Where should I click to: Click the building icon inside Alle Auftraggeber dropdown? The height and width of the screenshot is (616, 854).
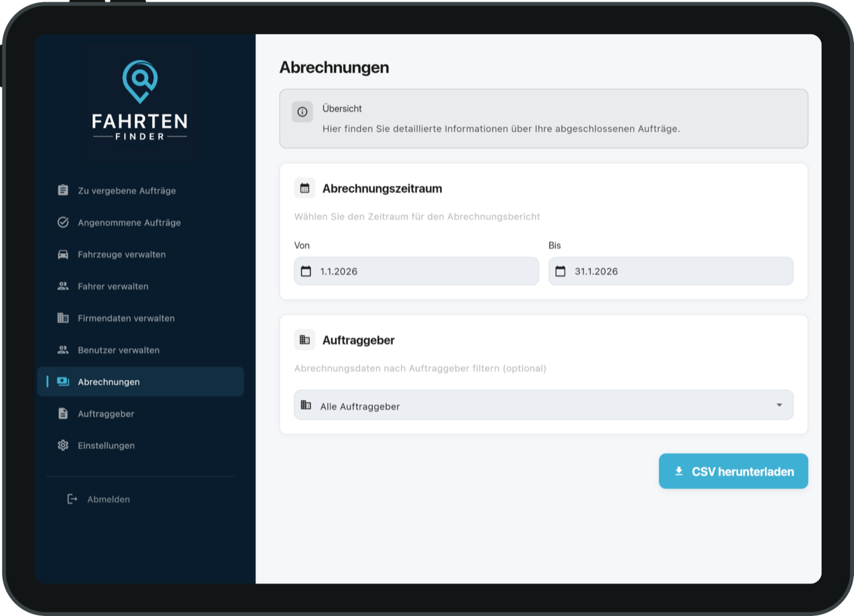(306, 405)
